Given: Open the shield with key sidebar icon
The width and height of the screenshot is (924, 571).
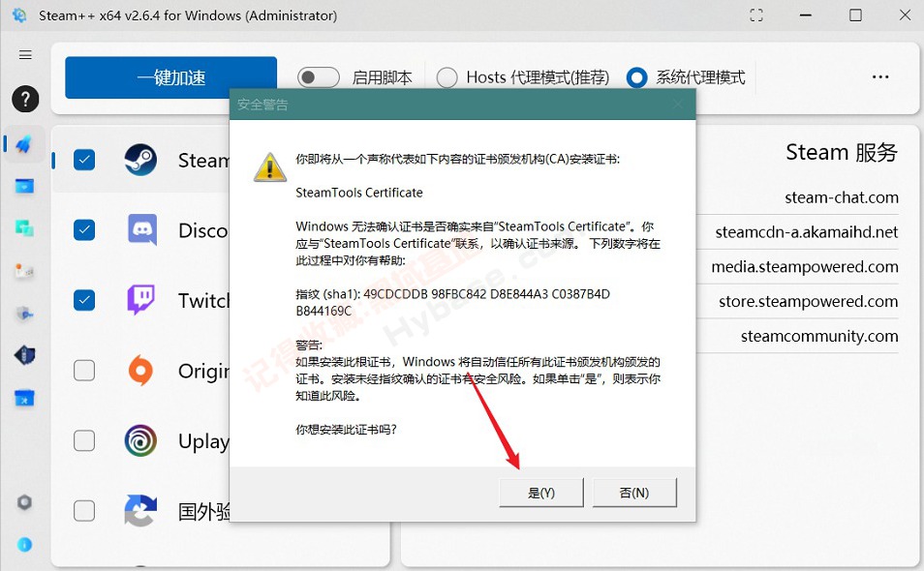Looking at the screenshot, I should (x=24, y=314).
